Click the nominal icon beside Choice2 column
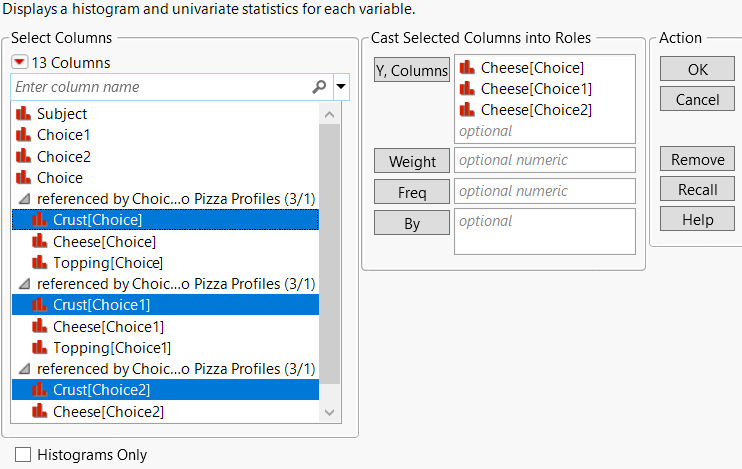 [24, 156]
